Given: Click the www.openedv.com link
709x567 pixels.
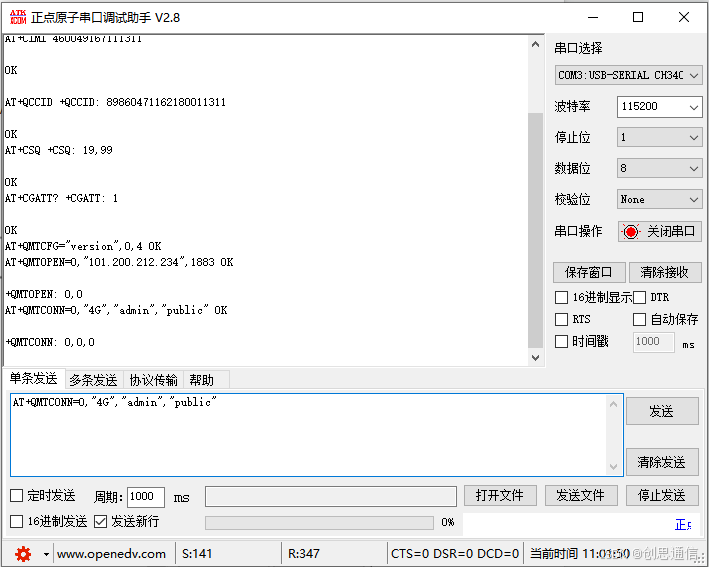Looking at the screenshot, I should (x=111, y=554).
